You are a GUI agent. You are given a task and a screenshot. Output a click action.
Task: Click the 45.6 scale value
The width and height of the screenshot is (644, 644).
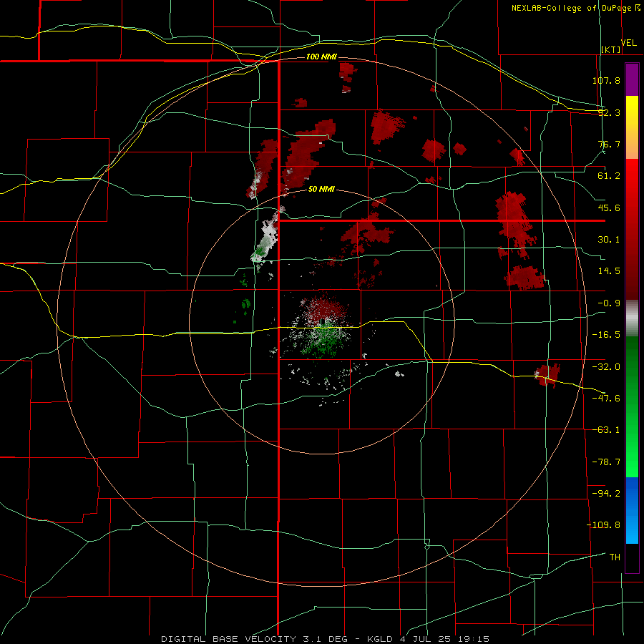[609, 208]
